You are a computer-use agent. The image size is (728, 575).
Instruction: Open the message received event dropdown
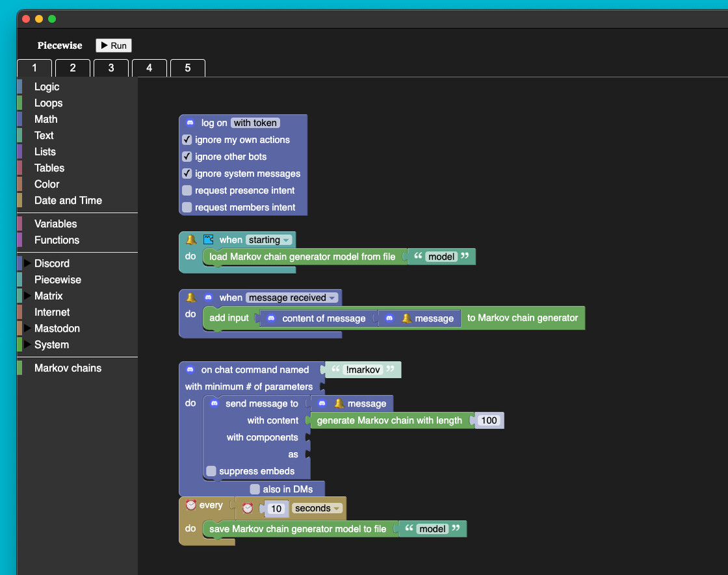pos(293,297)
